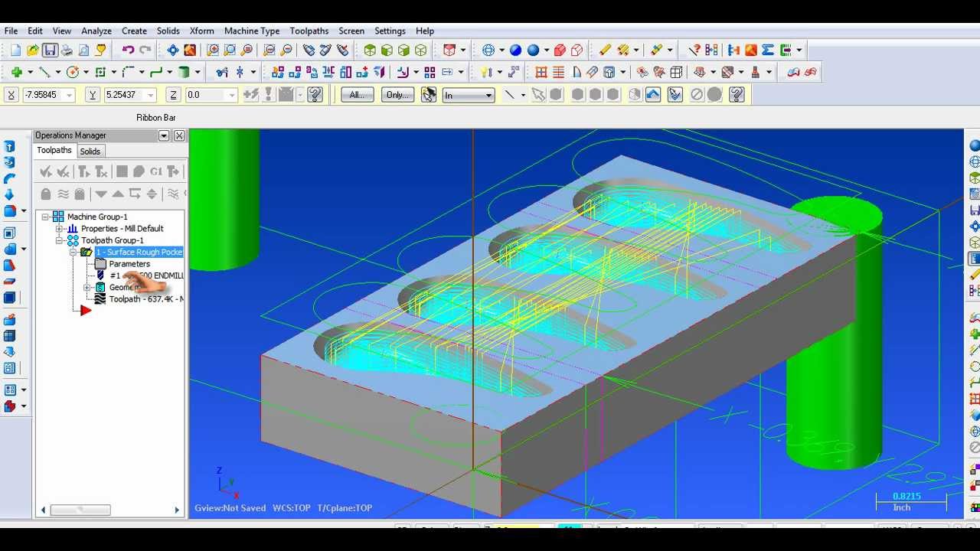The image size is (980, 551).
Task: Open the File menu
Action: (x=11, y=31)
